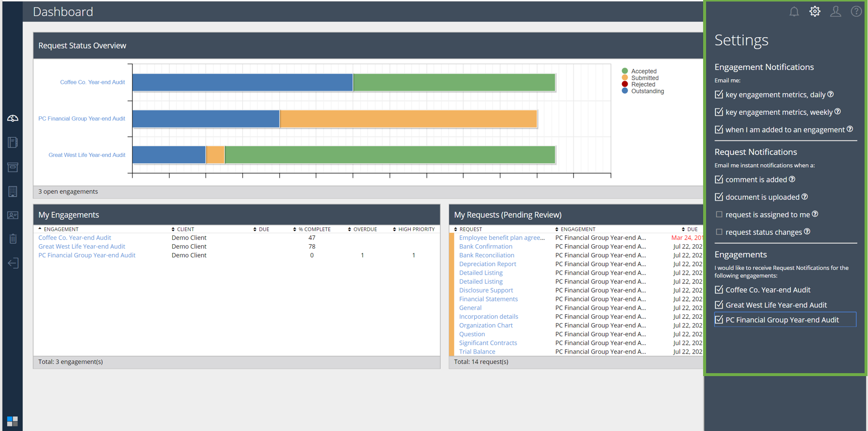Sort My Engagements by Client column
Viewport: 868px width, 431px height.
(185, 229)
